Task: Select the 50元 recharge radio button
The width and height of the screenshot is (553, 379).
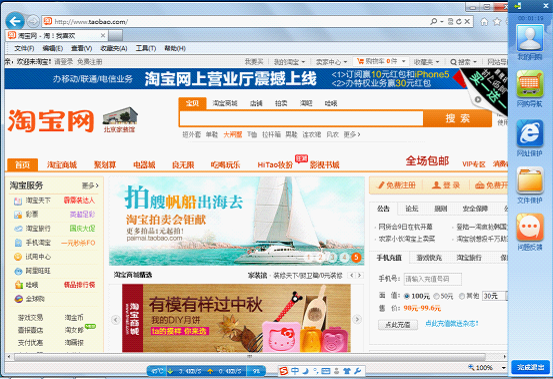Action: pos(437,296)
